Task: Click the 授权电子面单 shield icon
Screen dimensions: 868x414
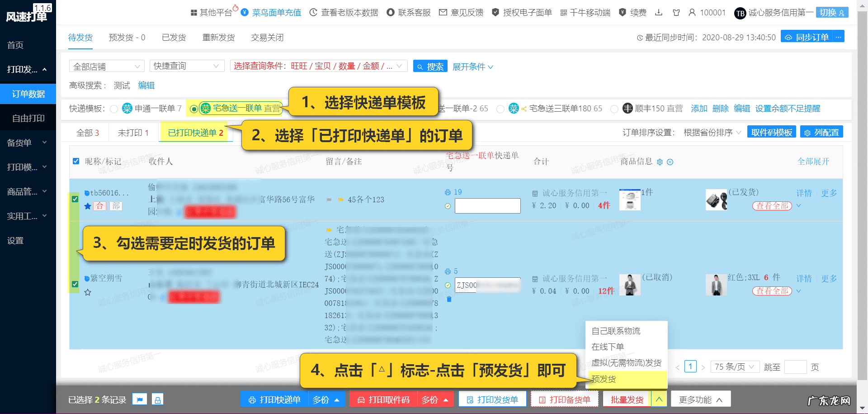Action: (x=496, y=13)
